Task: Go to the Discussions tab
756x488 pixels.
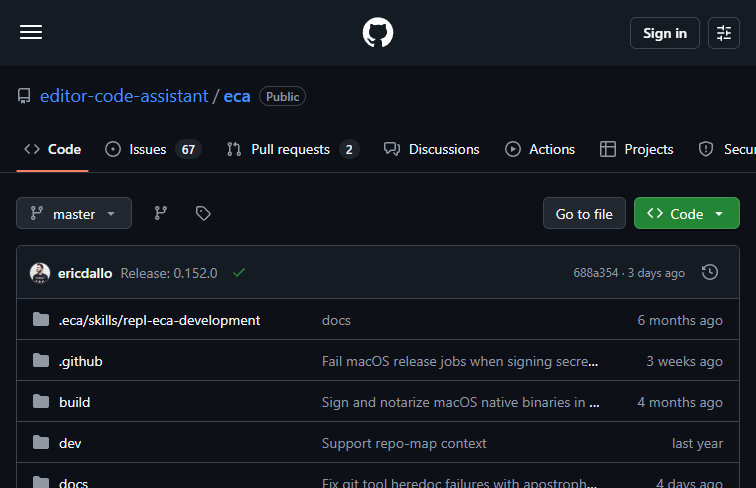Action: [x=432, y=149]
